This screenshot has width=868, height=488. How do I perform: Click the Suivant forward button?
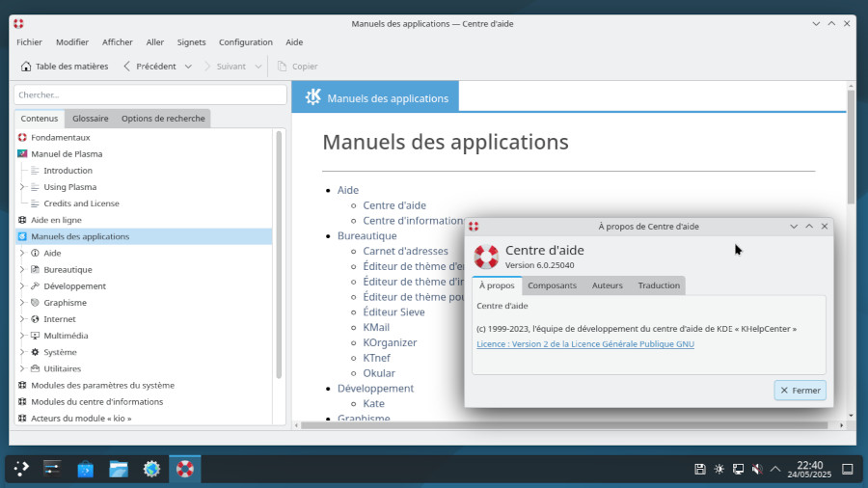click(225, 67)
